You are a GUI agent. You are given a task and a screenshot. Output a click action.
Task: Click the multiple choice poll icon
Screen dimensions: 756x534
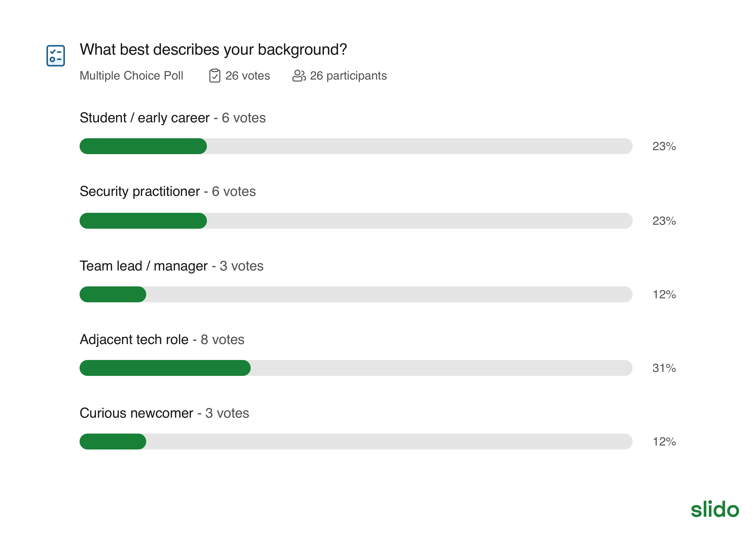(55, 56)
